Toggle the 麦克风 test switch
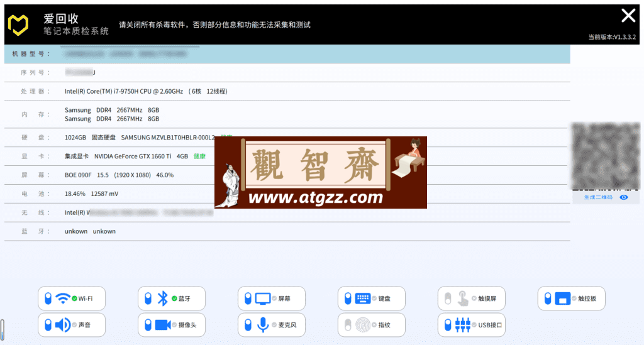 (x=248, y=325)
